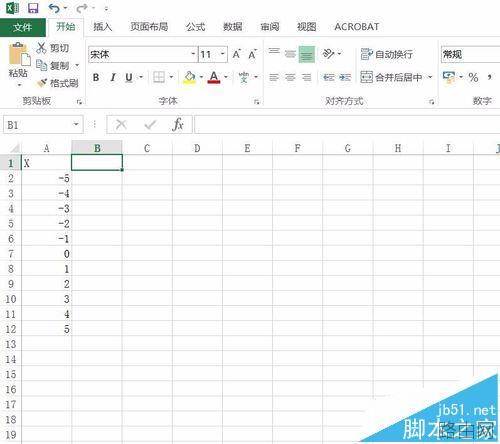This screenshot has height=444, width=500.
Task: Switch to the View (视图) tab
Action: pyautogui.click(x=306, y=27)
